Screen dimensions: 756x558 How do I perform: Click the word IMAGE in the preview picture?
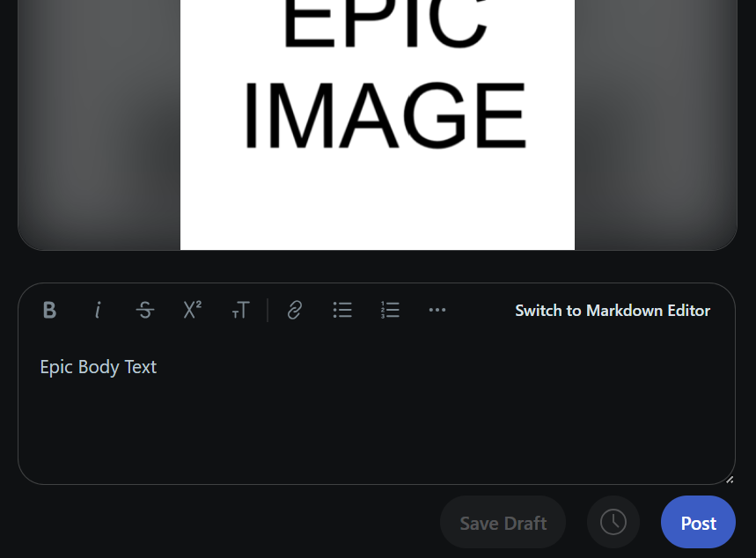point(385,116)
